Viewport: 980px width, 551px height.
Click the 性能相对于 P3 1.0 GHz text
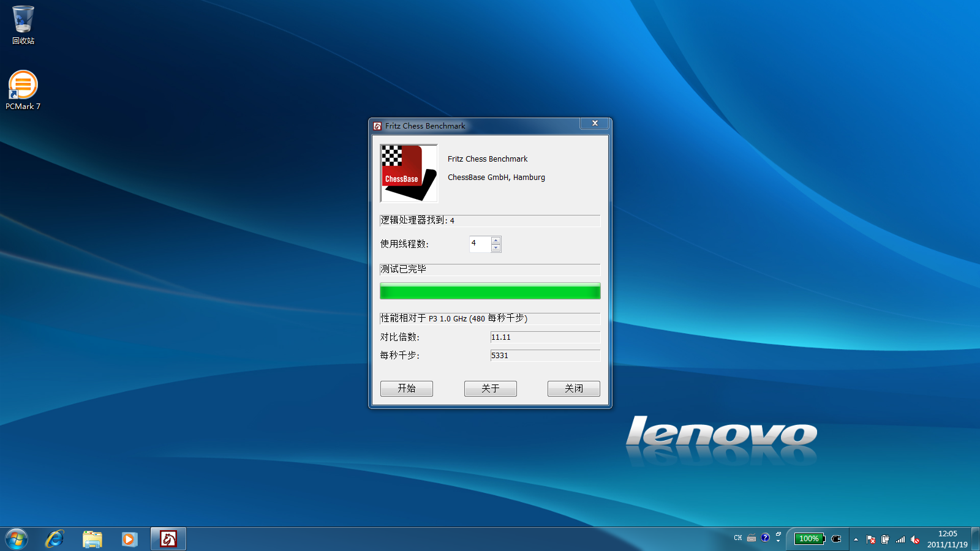(453, 318)
